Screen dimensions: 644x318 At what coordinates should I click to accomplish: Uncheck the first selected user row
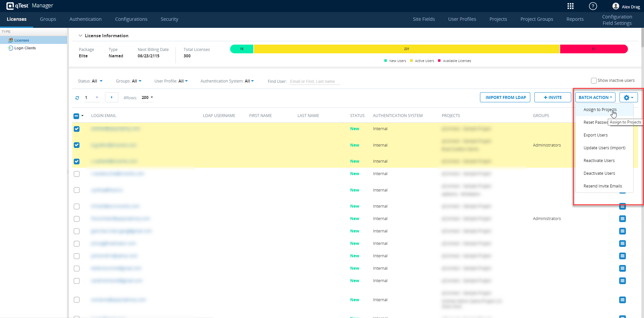[77, 129]
